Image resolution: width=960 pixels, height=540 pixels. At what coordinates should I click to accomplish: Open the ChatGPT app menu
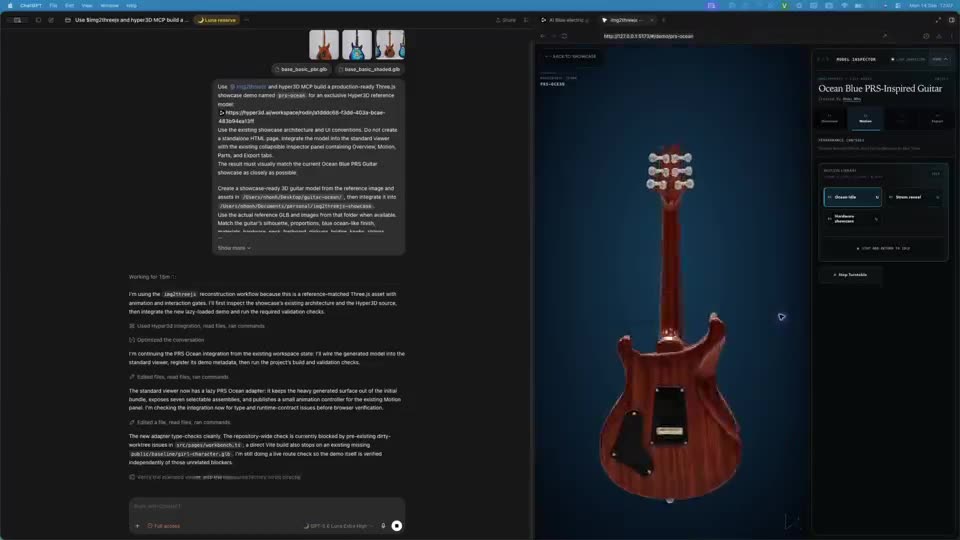(x=31, y=6)
